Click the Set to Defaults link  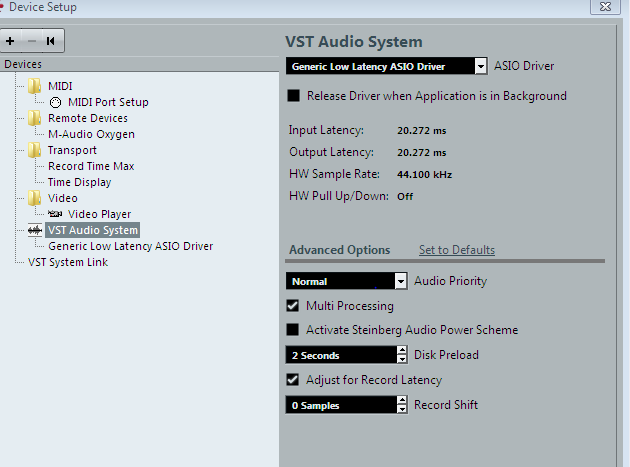click(457, 250)
